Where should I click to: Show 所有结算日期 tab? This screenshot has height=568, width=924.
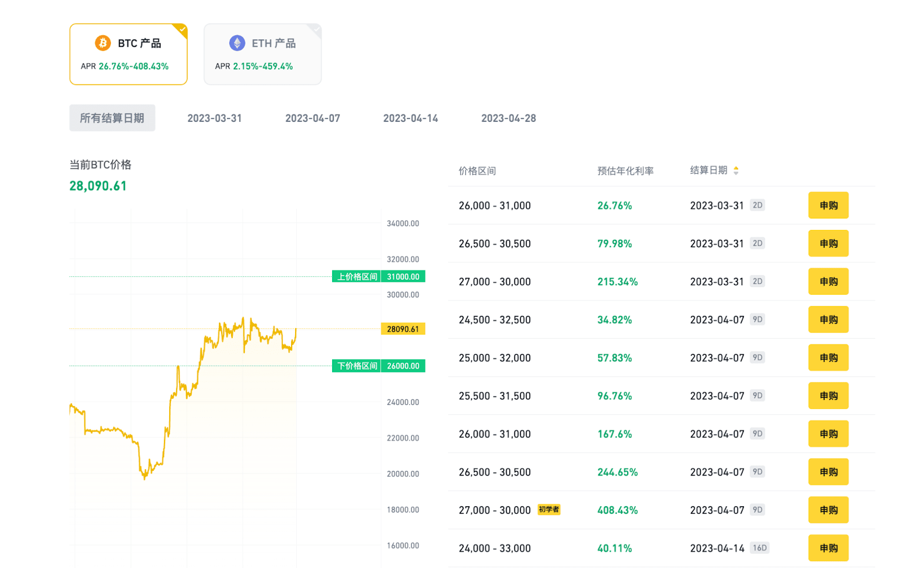112,118
